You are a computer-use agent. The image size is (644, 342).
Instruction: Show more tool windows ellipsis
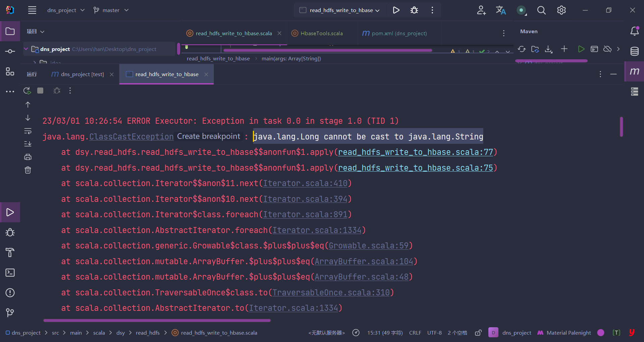tap(10, 91)
